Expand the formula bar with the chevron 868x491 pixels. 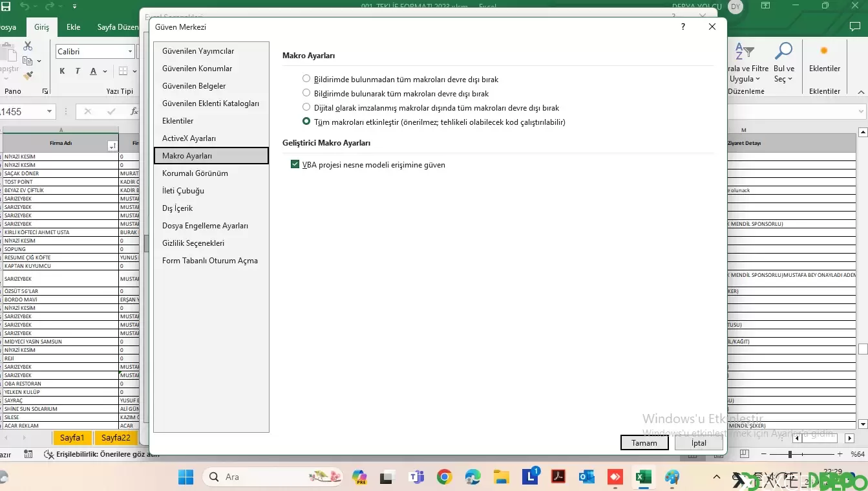[x=862, y=111]
